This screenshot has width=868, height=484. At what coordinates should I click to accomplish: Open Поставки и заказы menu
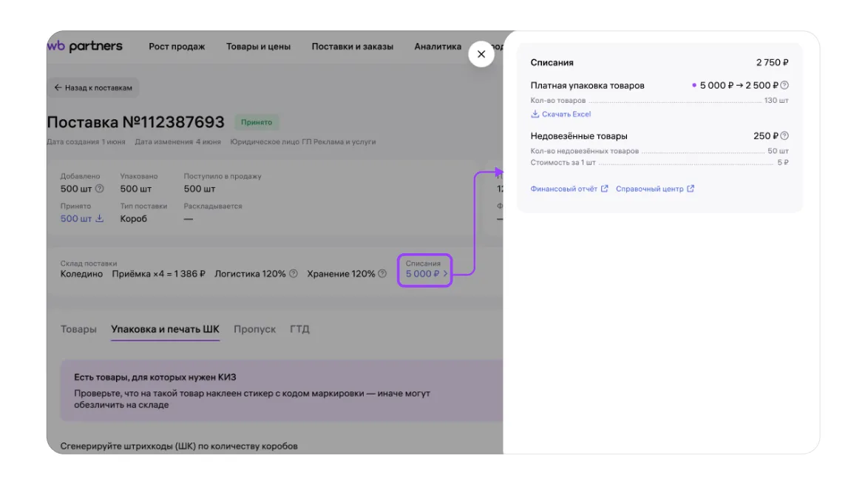(353, 47)
